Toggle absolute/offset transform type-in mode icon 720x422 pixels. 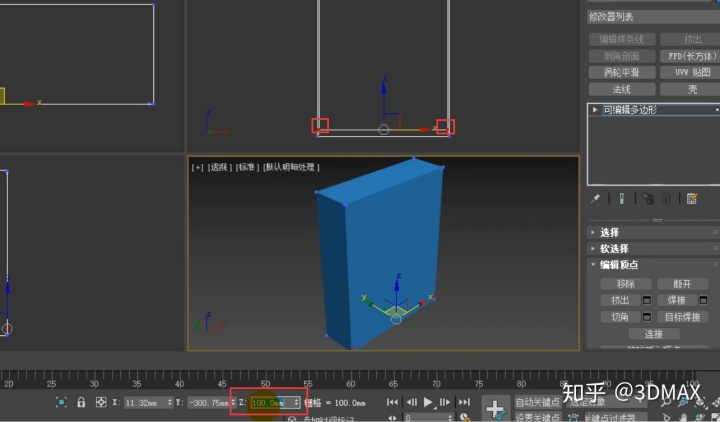coord(101,402)
